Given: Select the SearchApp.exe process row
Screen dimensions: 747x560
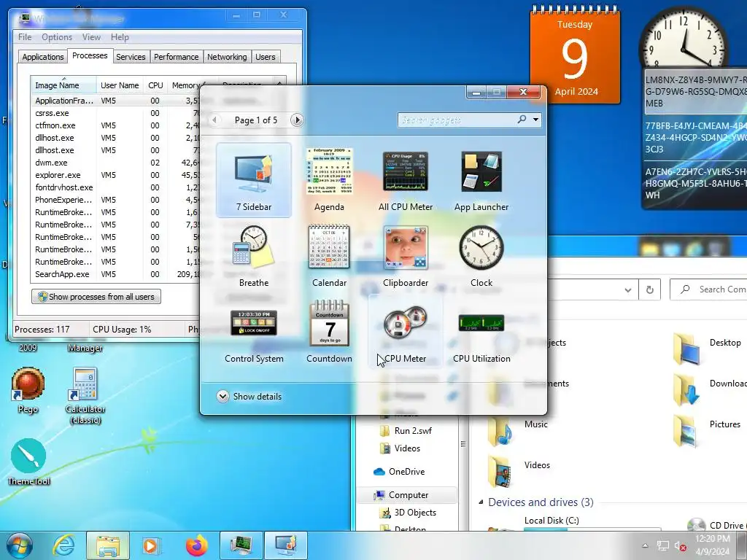Looking at the screenshot, I should click(x=117, y=274).
